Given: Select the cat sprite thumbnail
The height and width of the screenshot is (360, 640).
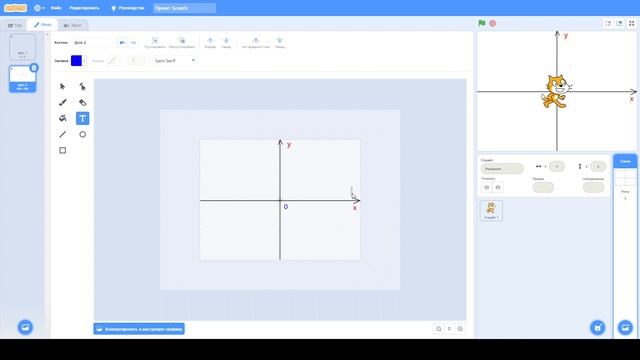Looking at the screenshot, I should click(491, 211).
